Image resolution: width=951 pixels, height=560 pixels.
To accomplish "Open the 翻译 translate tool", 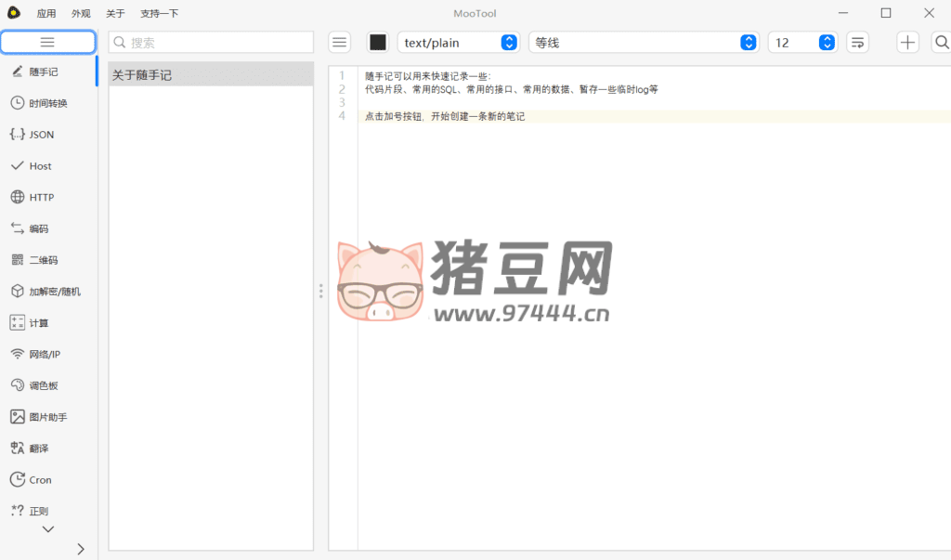I will [37, 449].
